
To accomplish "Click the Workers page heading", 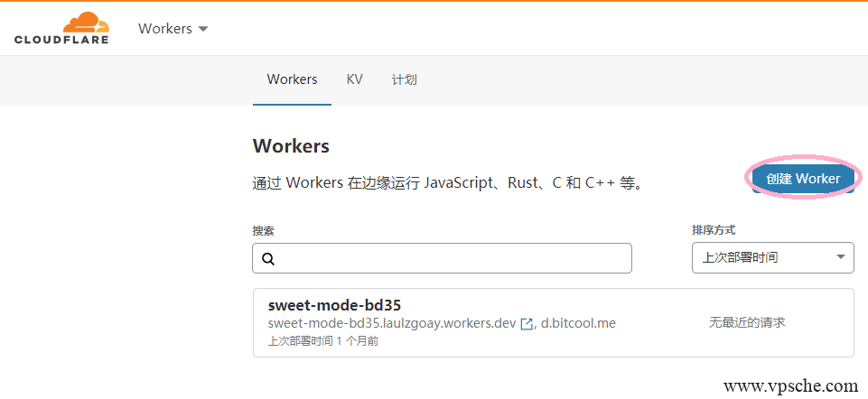I will pyautogui.click(x=291, y=146).
